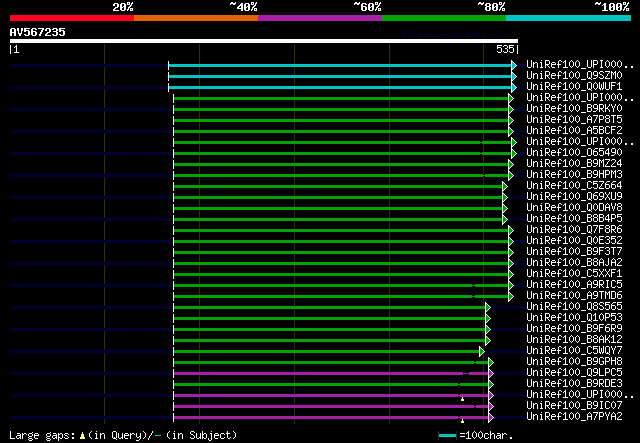Screen dimensions: 640x443
Task: Select the UniRef100_C5WQY7 label
Action: pyautogui.click(x=574, y=351)
